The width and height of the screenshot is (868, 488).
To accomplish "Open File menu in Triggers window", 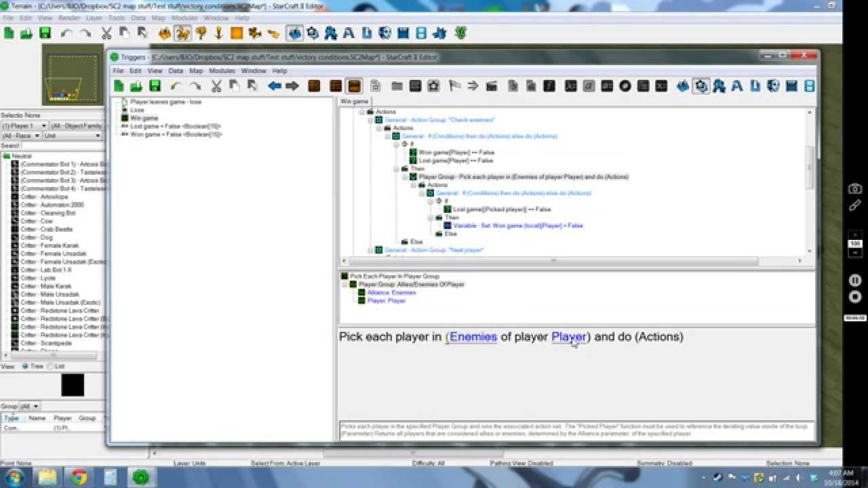I will (118, 70).
